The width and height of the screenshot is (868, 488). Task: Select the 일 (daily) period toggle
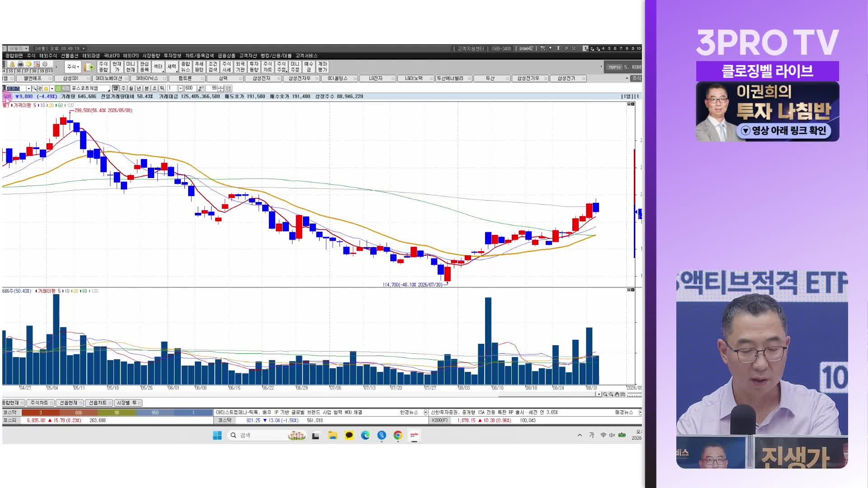pos(115,88)
